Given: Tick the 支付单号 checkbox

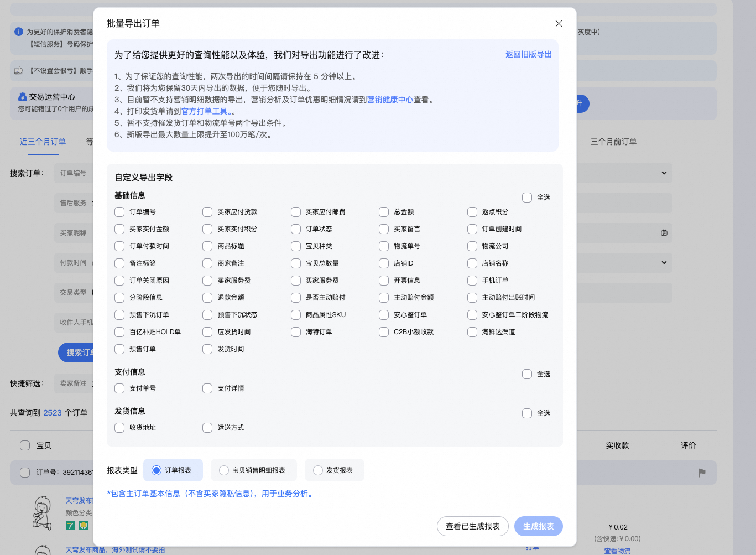Looking at the screenshot, I should pyautogui.click(x=119, y=388).
